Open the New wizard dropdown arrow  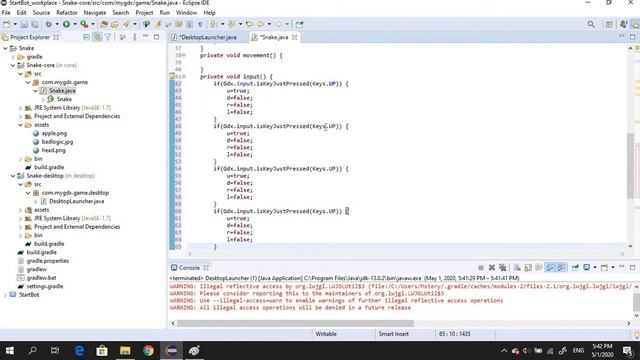point(15,24)
